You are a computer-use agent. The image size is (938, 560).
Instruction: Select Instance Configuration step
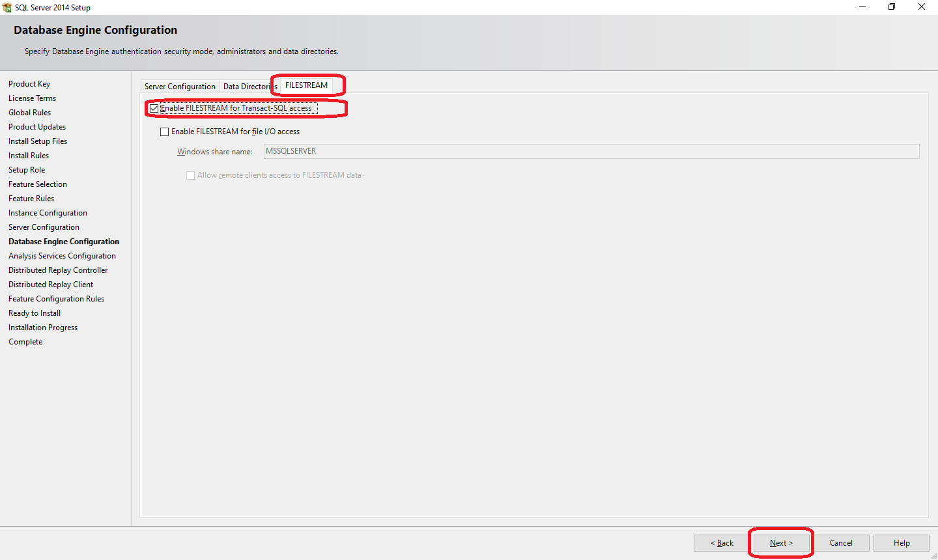(48, 213)
